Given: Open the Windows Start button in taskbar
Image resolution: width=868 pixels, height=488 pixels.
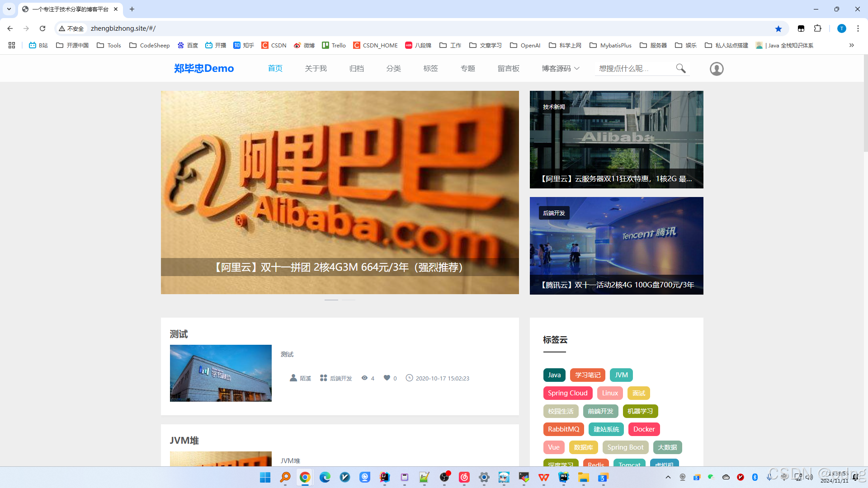Looking at the screenshot, I should [265, 477].
